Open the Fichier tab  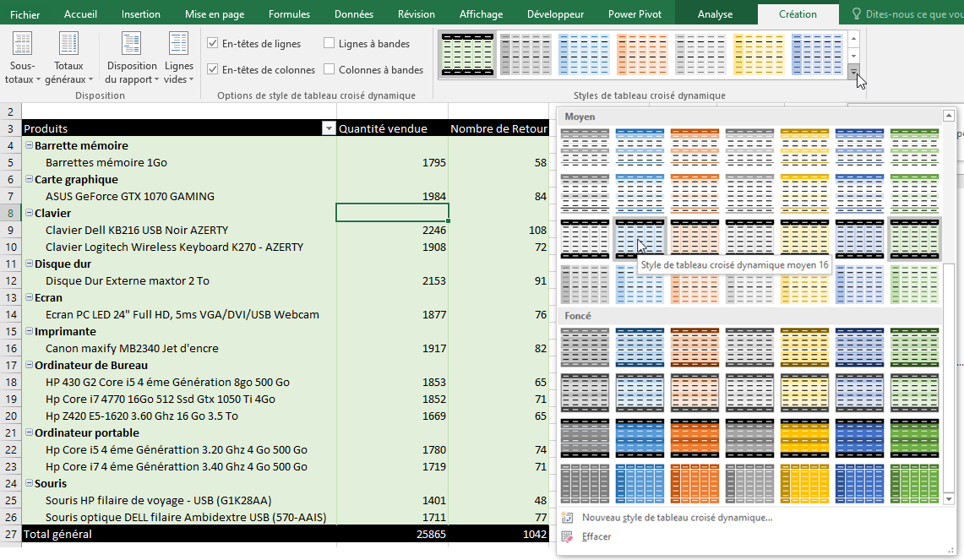25,14
